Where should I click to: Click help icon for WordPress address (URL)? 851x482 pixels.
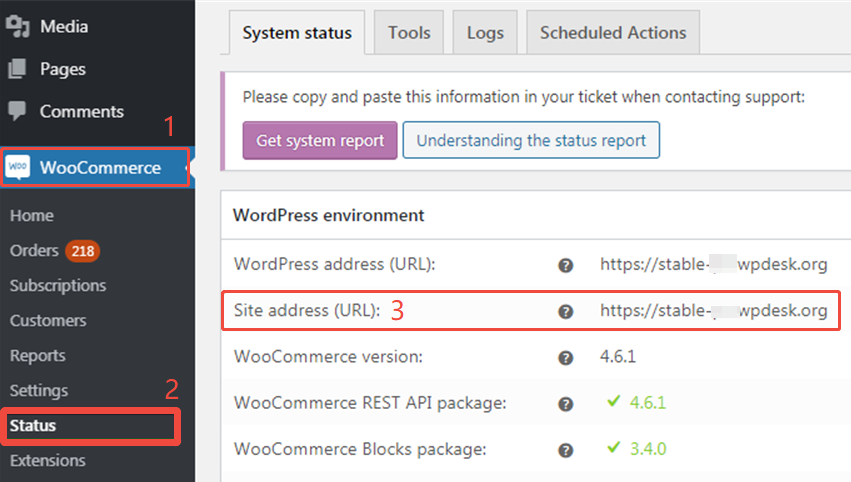click(566, 265)
